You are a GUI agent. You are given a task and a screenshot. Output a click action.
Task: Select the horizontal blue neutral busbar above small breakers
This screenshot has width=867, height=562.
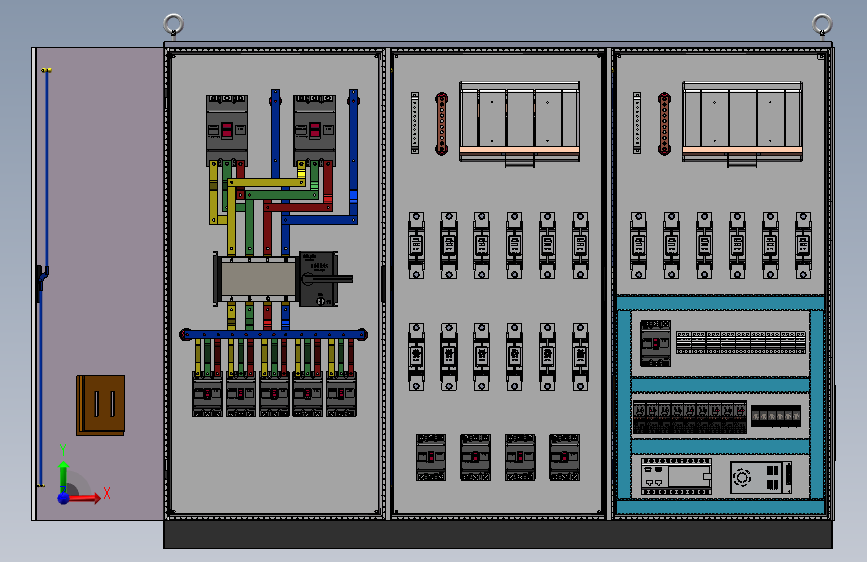(274, 334)
